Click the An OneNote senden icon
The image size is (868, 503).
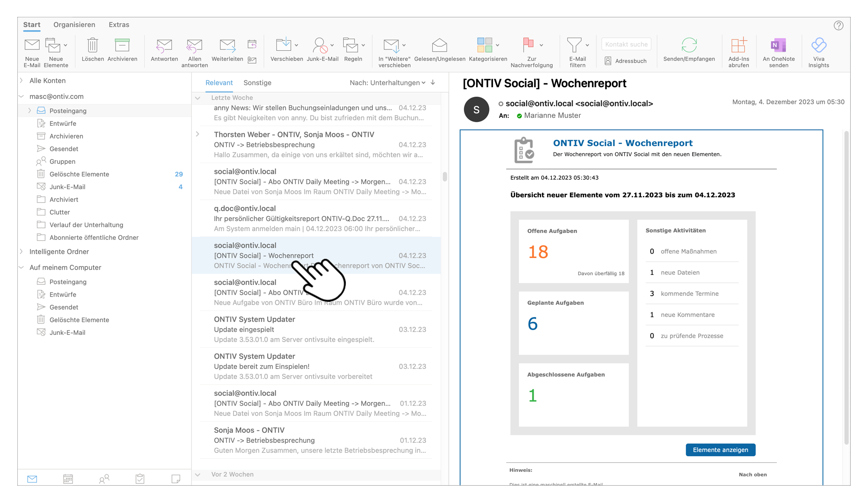click(778, 45)
